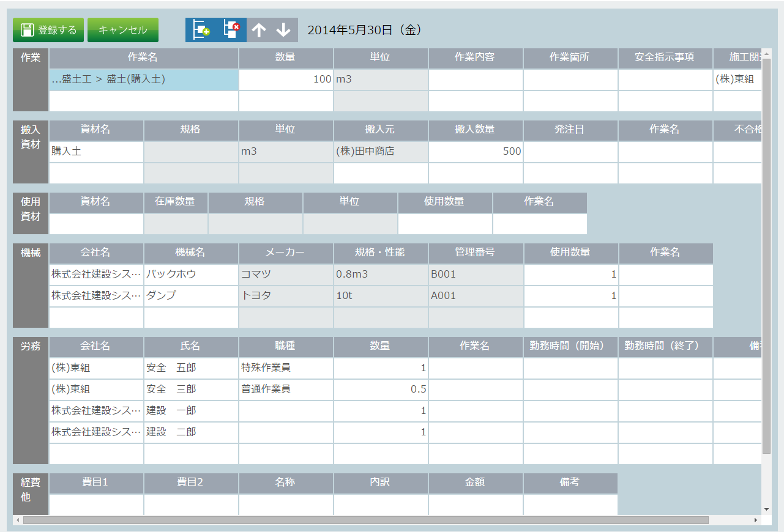784x532 pixels.
Task: Click the horizontal scrollbar thumb
Action: pyautogui.click(x=365, y=520)
